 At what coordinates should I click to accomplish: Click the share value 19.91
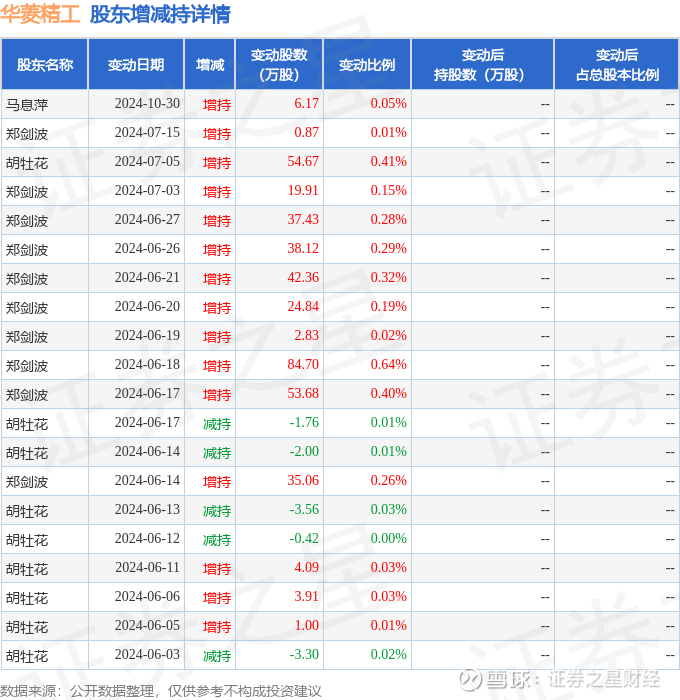pyautogui.click(x=303, y=191)
